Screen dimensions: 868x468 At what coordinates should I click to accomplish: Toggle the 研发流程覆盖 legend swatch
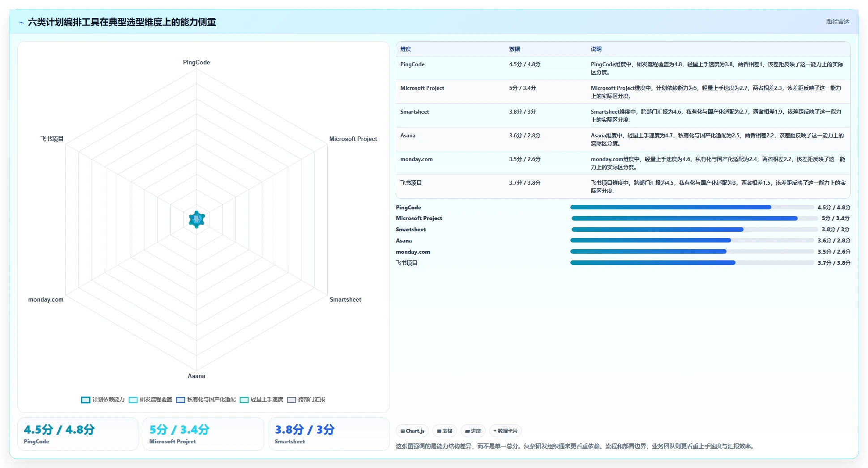point(133,400)
